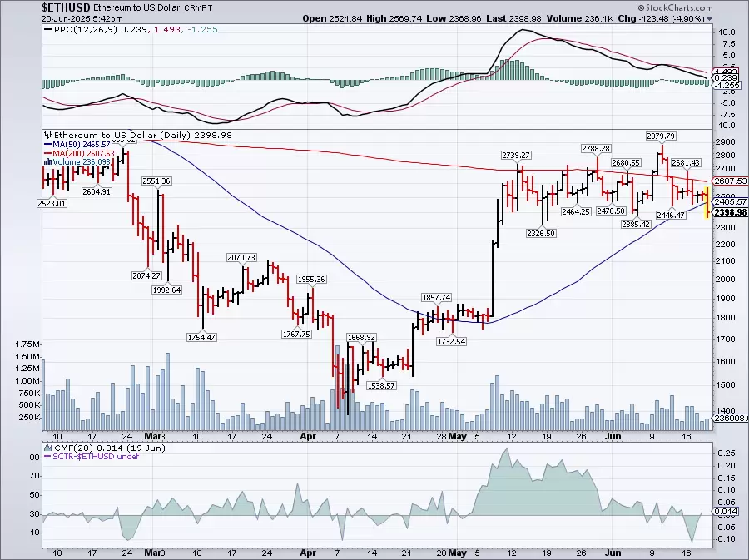Image resolution: width=749 pixels, height=560 pixels.
Task: Click the 2788.28 high price label
Action: [596, 149]
